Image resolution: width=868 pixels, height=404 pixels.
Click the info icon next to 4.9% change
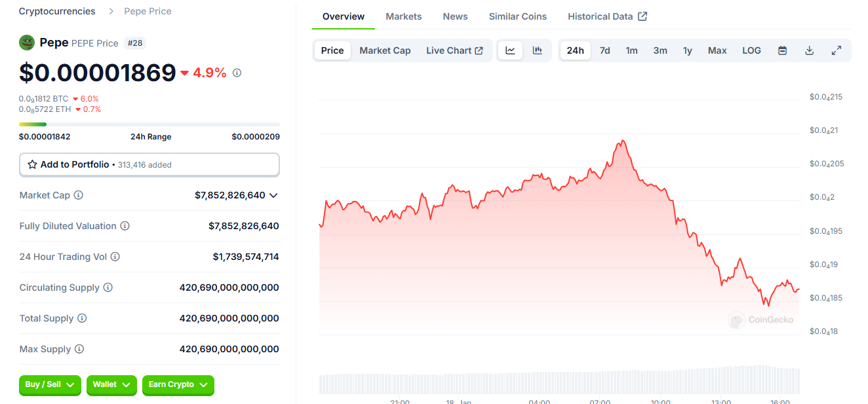coord(237,73)
